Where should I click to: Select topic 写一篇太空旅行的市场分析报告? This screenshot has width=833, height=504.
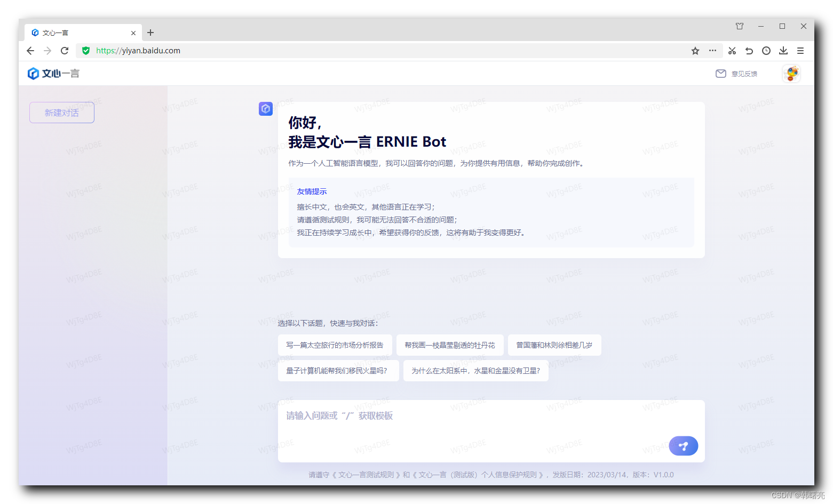coord(335,345)
